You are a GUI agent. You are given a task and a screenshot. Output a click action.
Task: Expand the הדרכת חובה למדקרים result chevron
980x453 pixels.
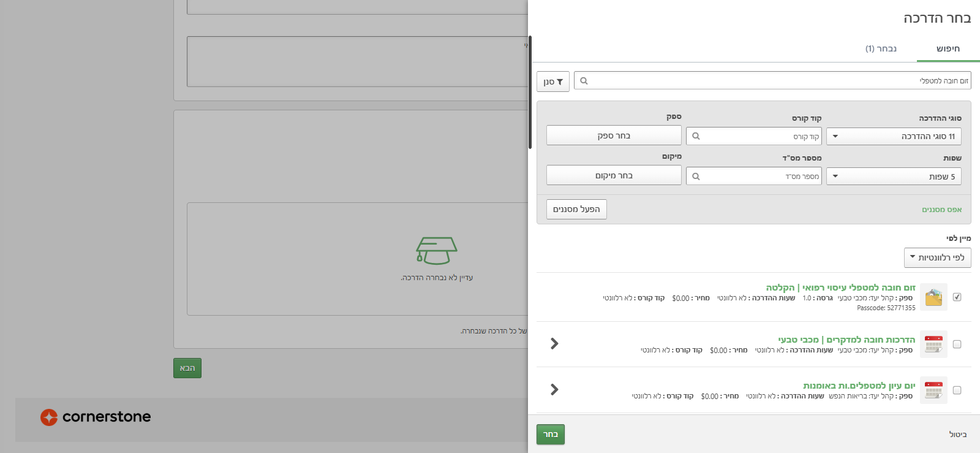point(554,344)
